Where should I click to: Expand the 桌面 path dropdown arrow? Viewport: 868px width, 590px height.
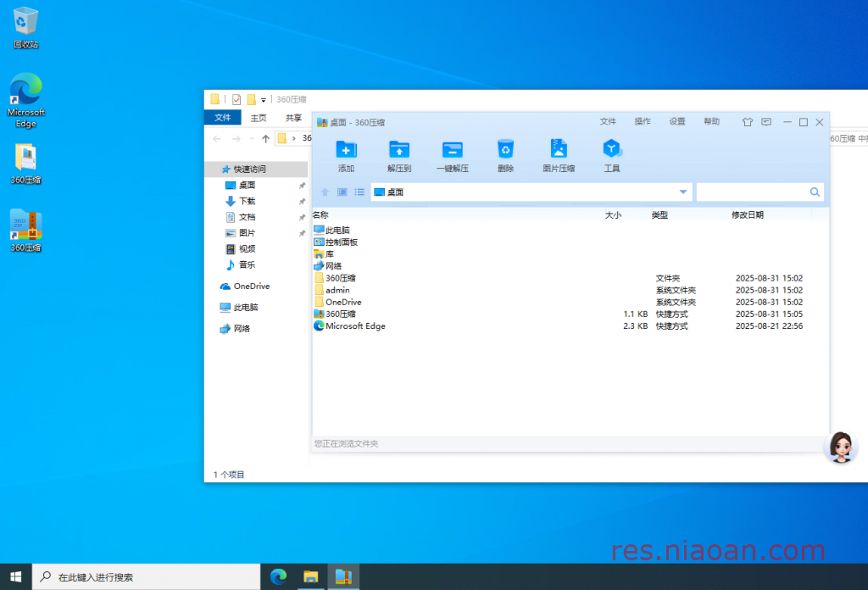click(683, 192)
